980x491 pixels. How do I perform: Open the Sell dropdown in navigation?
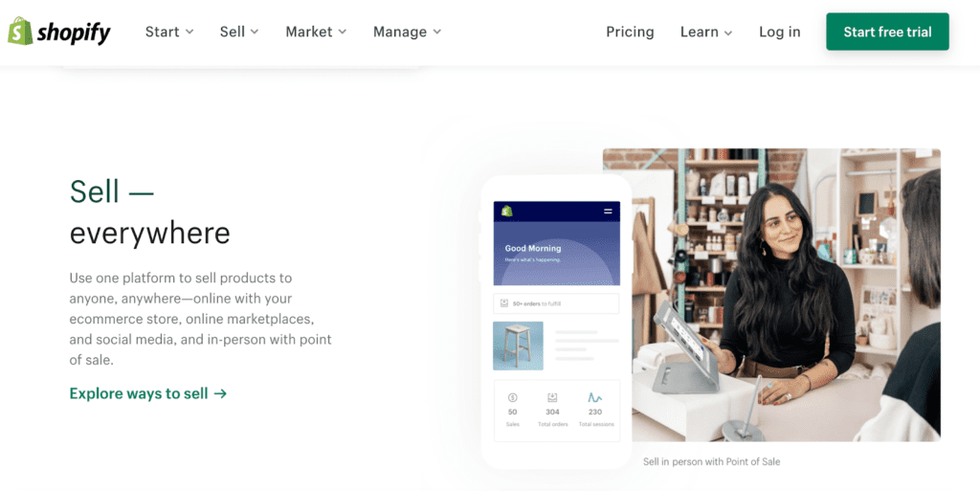click(238, 32)
